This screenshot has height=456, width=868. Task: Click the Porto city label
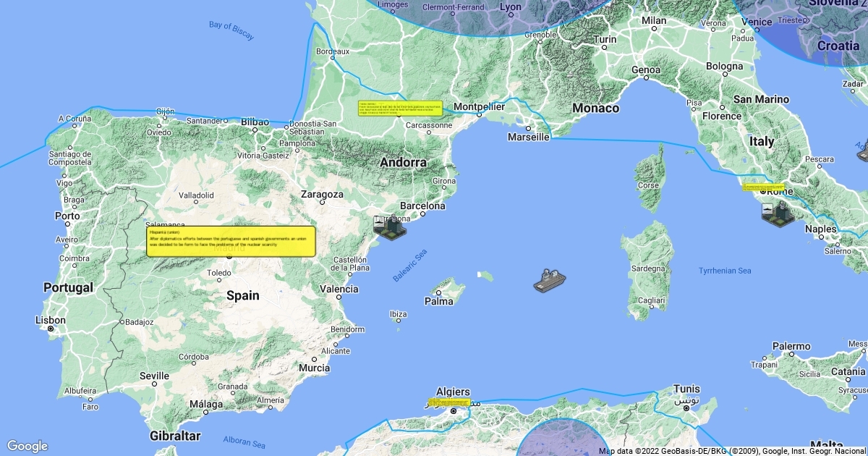coord(69,216)
